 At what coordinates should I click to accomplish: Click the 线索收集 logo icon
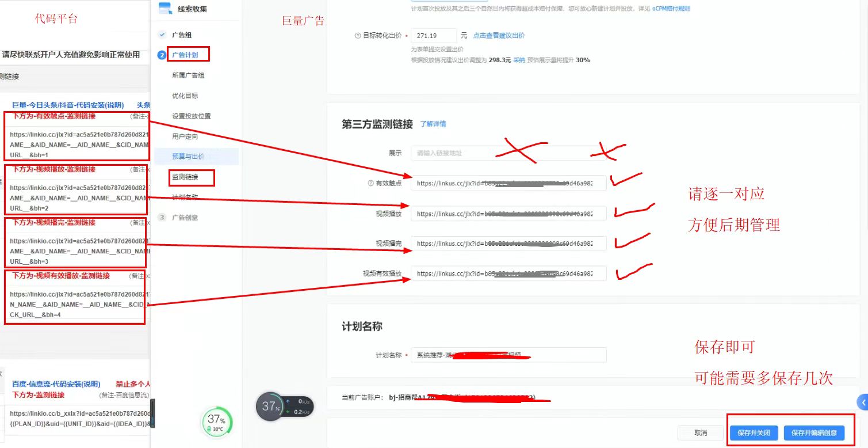click(165, 9)
